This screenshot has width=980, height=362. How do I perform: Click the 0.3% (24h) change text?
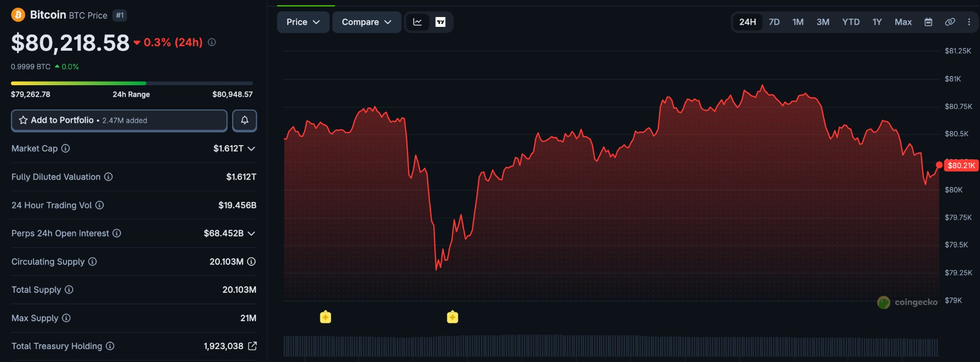[x=173, y=42]
